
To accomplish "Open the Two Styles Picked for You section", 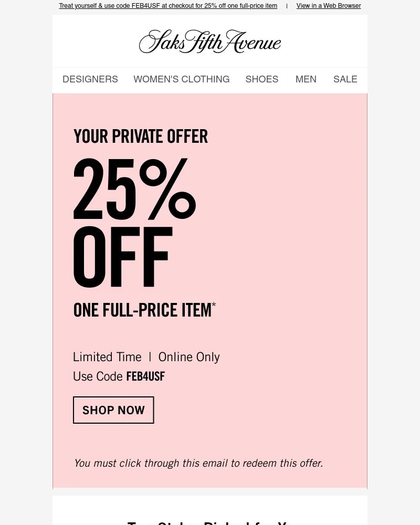I will point(210,522).
